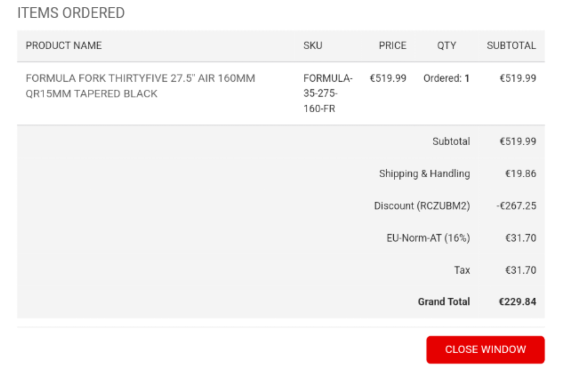Click the -€267.25 discount amount
This screenshot has height=392, width=562.
516,206
